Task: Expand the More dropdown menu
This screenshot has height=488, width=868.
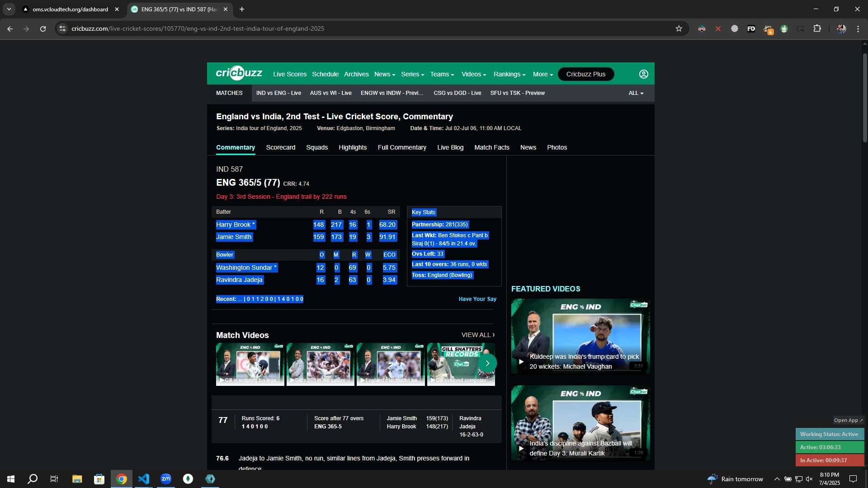Action: pyautogui.click(x=542, y=74)
